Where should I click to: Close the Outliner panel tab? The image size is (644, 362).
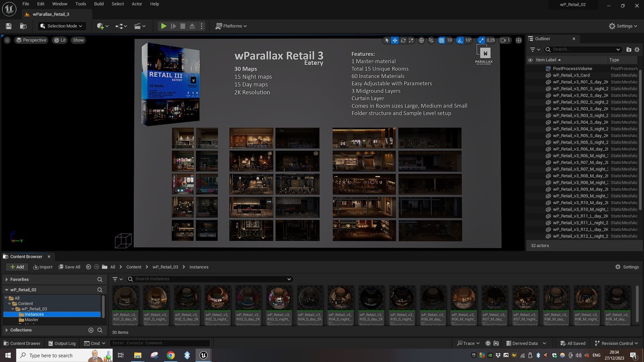pos(574,39)
